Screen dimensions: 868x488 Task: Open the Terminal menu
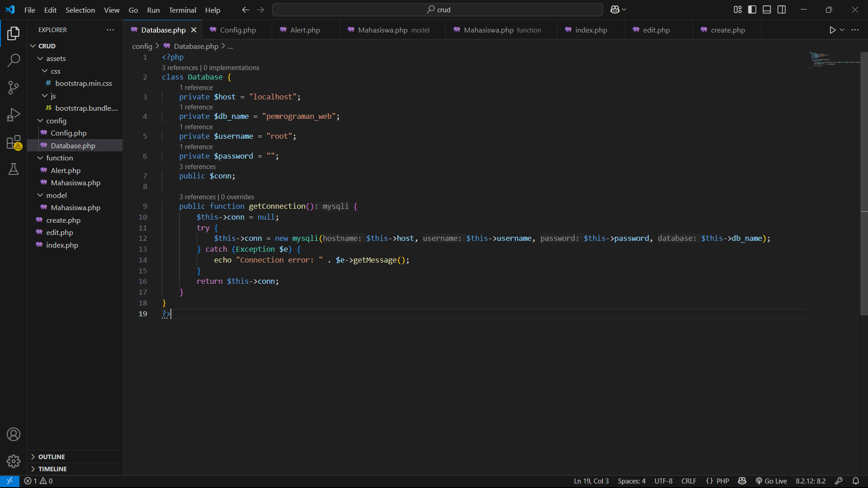[182, 10]
